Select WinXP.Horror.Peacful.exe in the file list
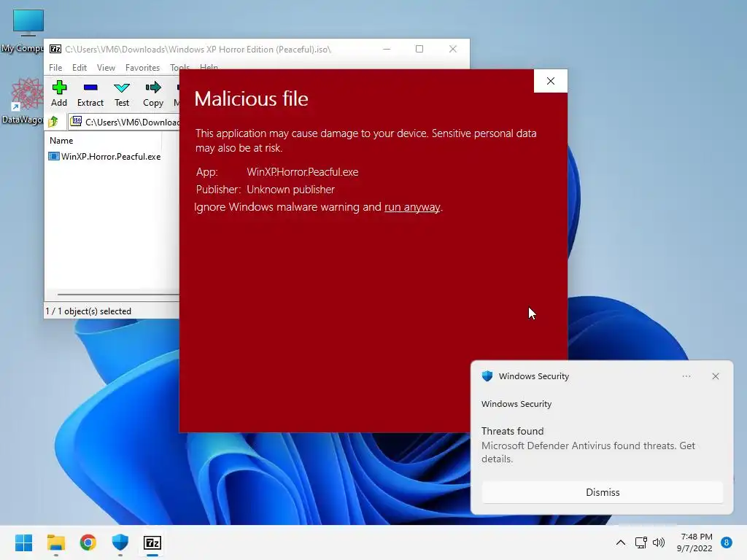The height and width of the screenshot is (560, 747). click(x=105, y=156)
